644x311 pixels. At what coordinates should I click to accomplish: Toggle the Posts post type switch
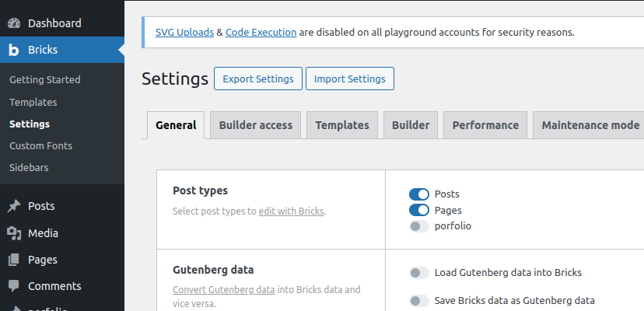pos(419,194)
